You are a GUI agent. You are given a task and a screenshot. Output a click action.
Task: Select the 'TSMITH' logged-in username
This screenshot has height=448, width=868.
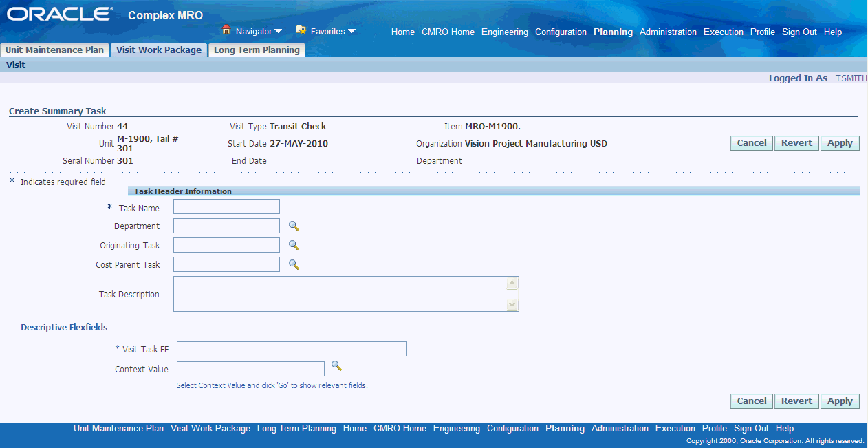(851, 78)
